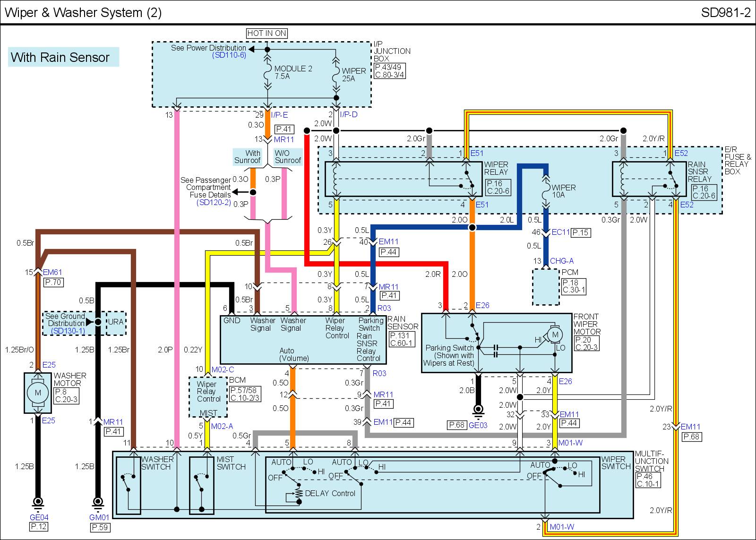Click the URA ground box
This screenshot has width=756, height=540.
tap(116, 323)
